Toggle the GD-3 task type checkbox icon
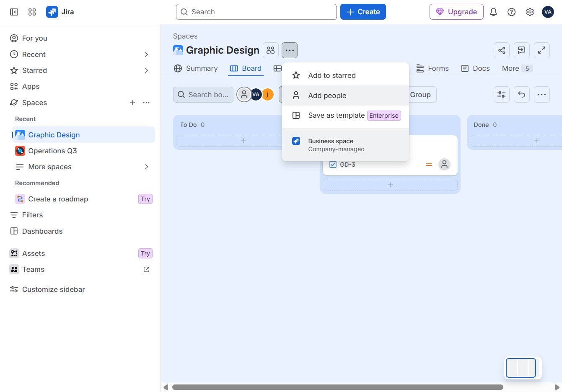562x392 pixels. pyautogui.click(x=333, y=165)
